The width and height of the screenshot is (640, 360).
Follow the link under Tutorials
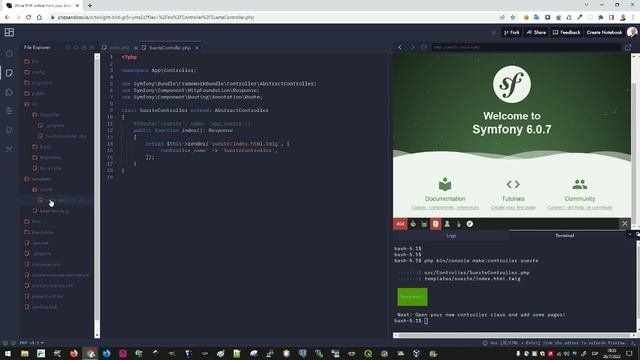[513, 208]
